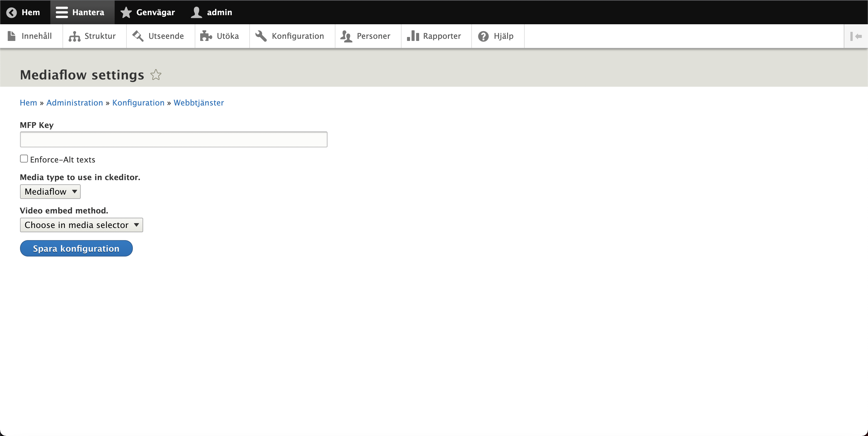
Task: Open the Mediaflow media type dropdown
Action: click(50, 192)
